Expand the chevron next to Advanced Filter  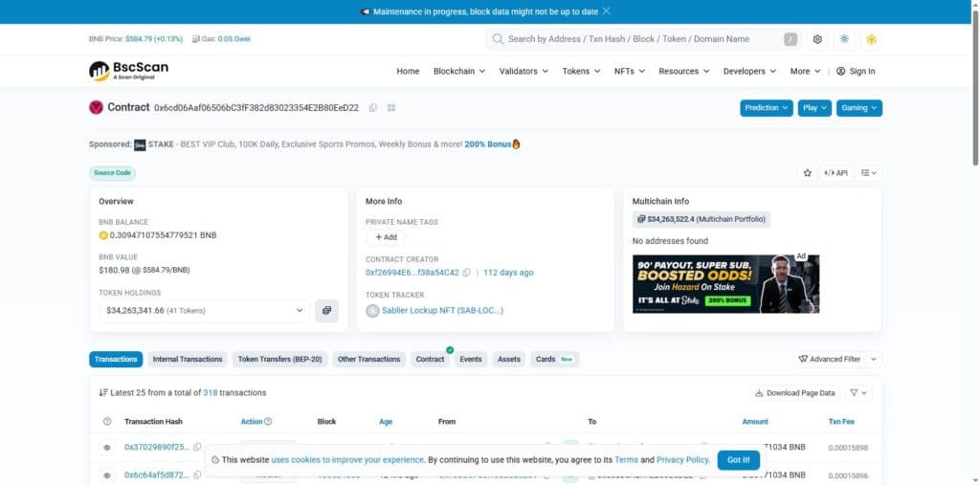pos(874,359)
